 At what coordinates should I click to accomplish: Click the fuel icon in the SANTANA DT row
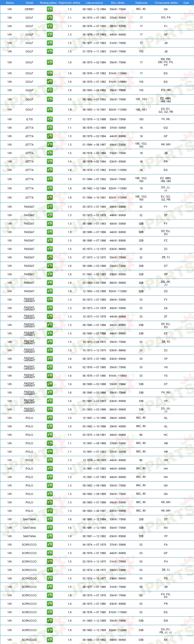click(x=50, y=519)
